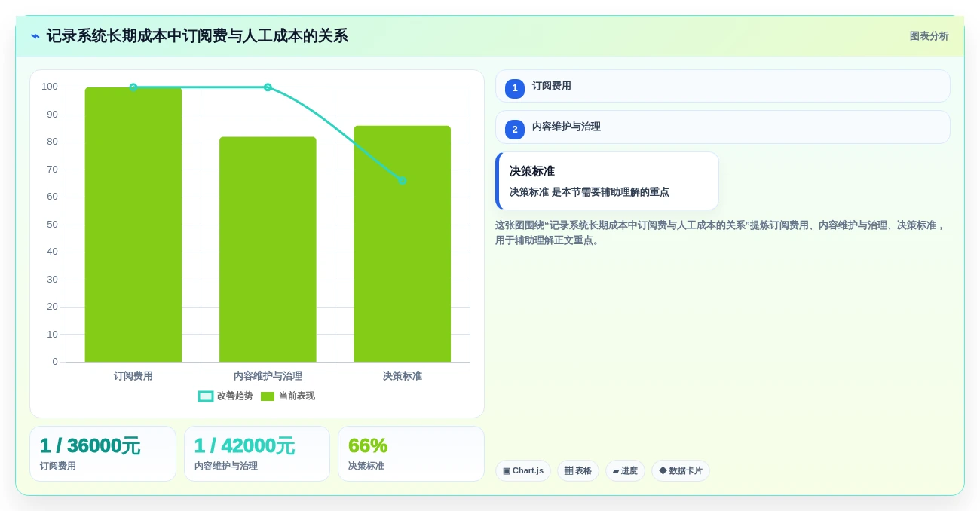Click the 数据卡片 tag
This screenshot has width=980, height=511.
tap(681, 470)
